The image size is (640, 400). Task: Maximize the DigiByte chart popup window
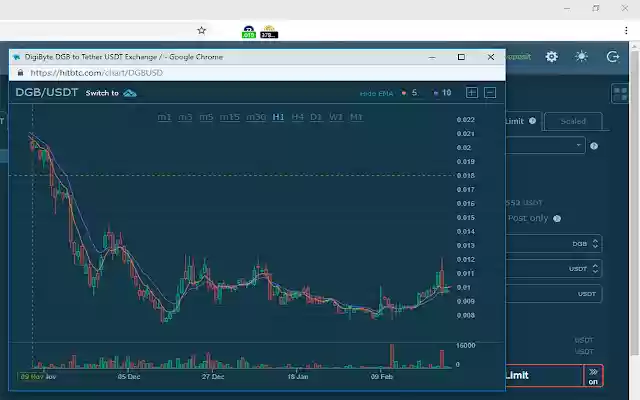[461, 57]
